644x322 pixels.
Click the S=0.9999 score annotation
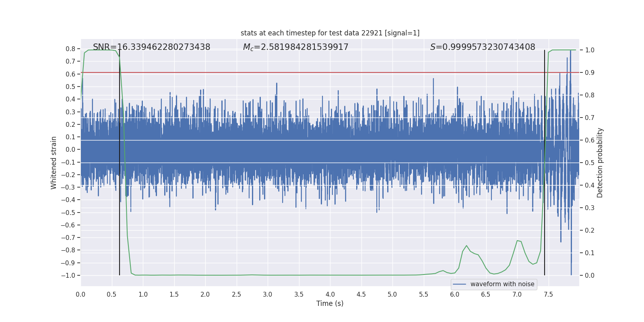point(482,47)
